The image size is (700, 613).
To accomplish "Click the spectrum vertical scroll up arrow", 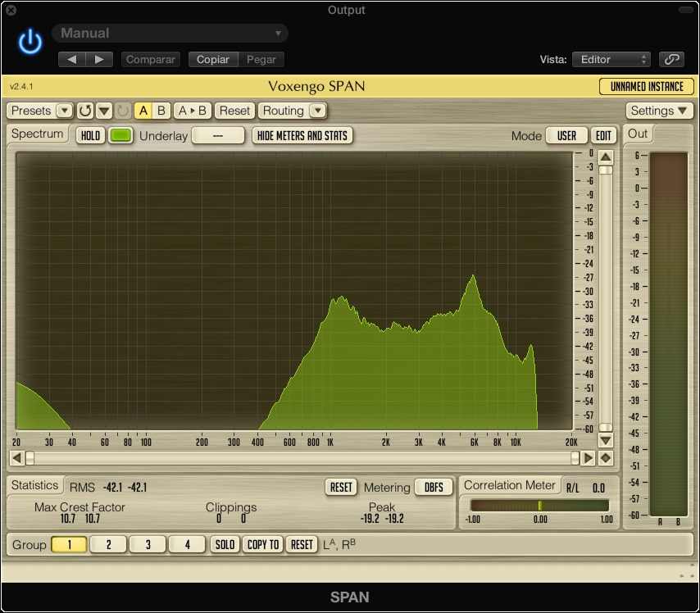I will click(x=605, y=157).
